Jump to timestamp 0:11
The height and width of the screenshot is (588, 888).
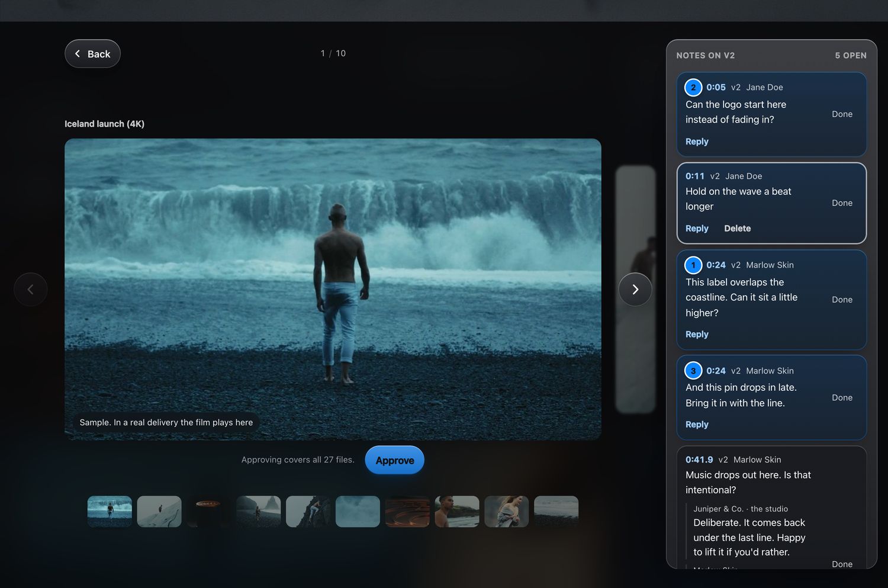695,176
